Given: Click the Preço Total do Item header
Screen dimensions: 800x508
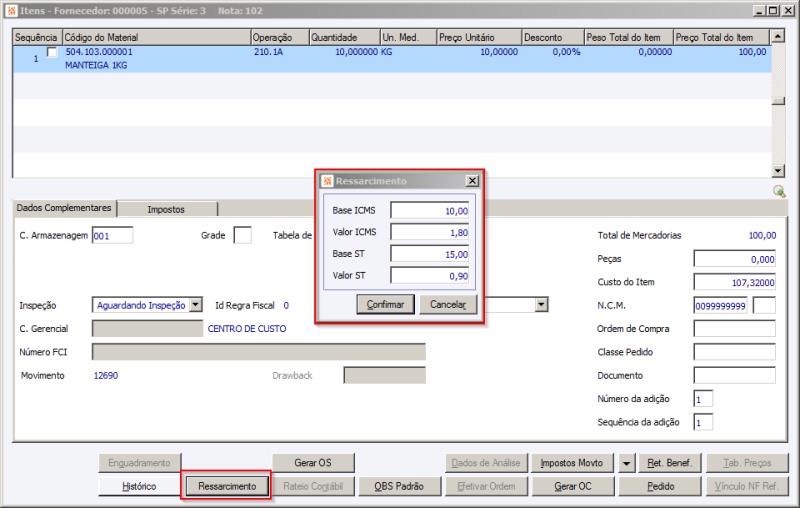Looking at the screenshot, I should (721, 37).
